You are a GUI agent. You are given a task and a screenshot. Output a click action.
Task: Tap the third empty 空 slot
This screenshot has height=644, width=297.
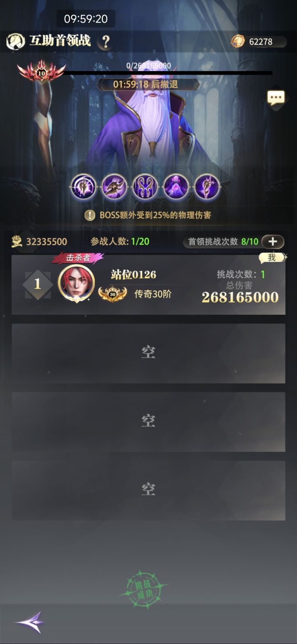(148, 490)
